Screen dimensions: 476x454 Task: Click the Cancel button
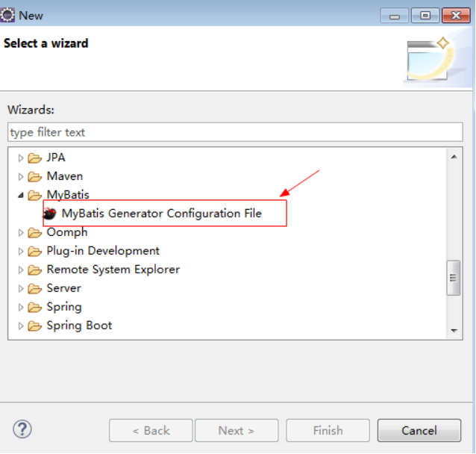(419, 431)
